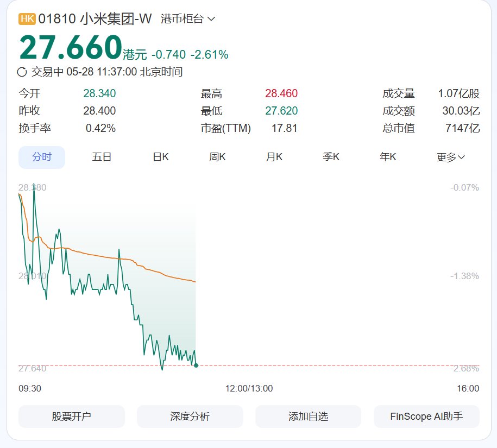Click the 换手率 value 0.42%

click(x=100, y=128)
